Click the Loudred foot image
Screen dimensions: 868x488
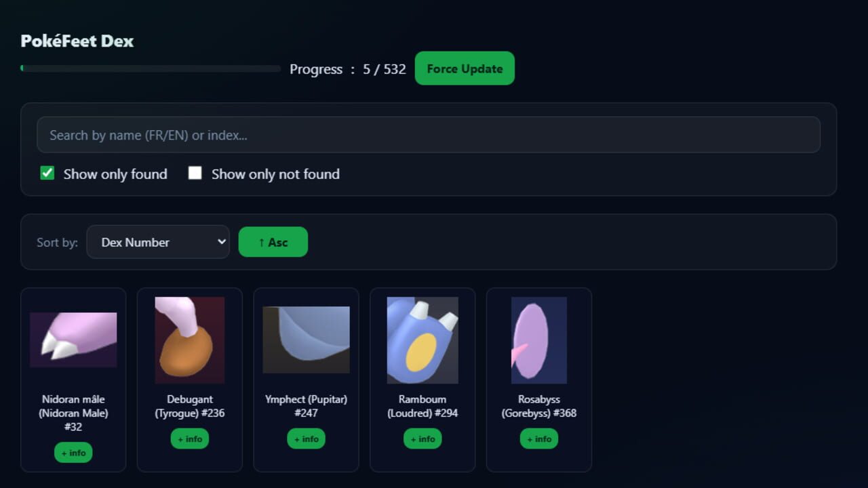pos(422,340)
